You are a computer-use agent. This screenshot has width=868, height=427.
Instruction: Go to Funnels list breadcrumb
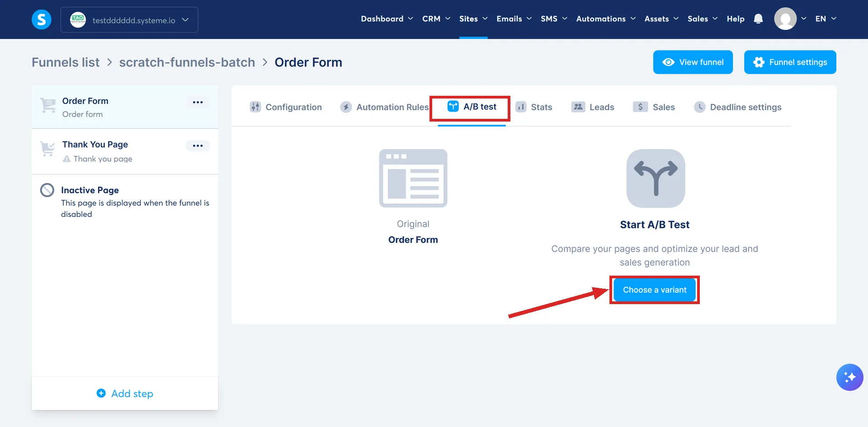(x=66, y=62)
